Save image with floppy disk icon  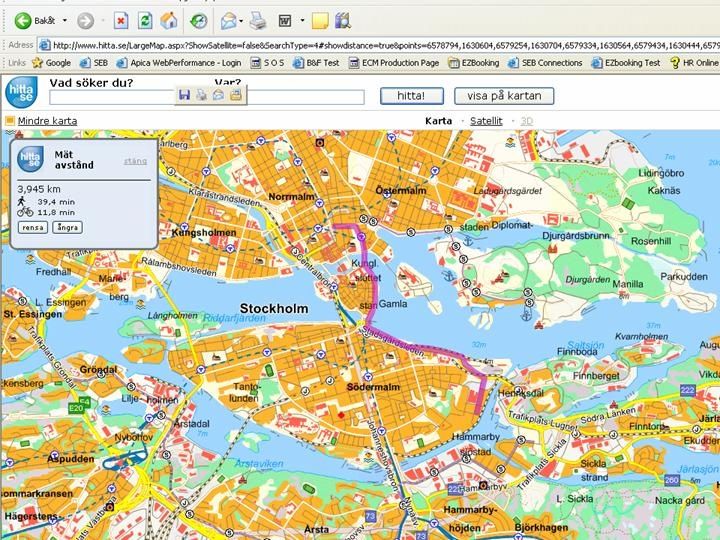coord(185,95)
